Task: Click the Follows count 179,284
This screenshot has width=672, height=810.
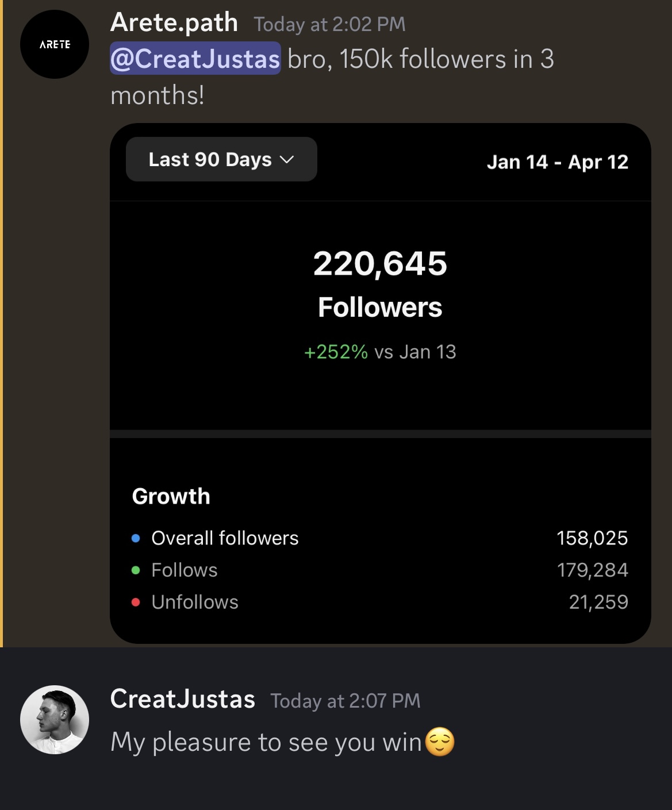Action: (592, 570)
